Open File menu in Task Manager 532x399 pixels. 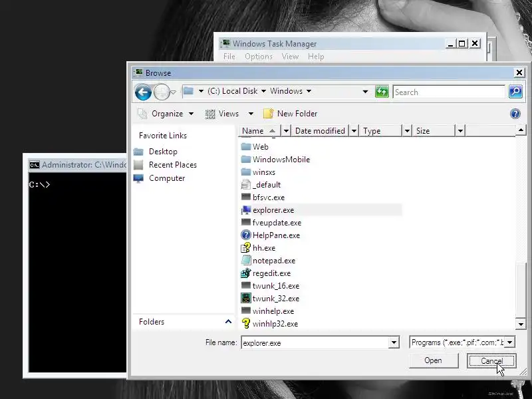(x=229, y=57)
